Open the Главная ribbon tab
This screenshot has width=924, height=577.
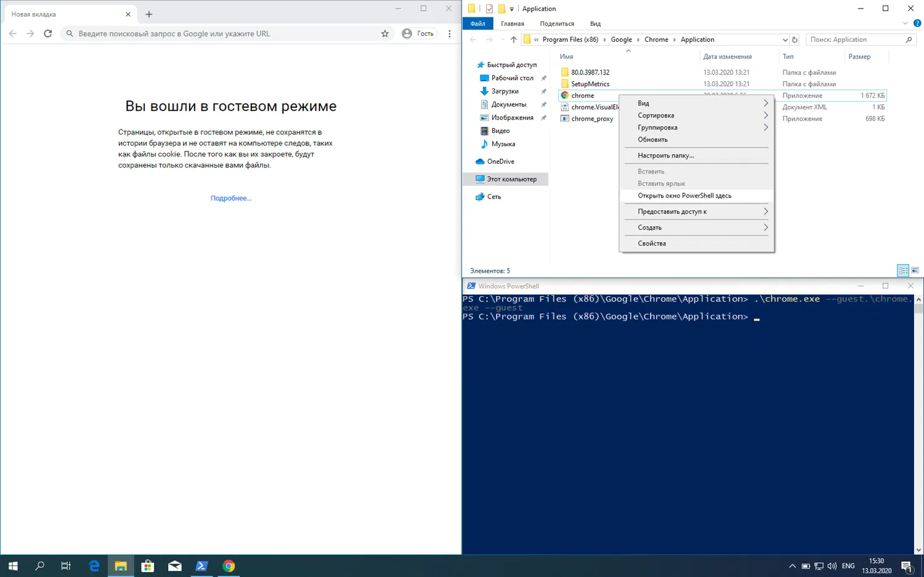coord(513,23)
